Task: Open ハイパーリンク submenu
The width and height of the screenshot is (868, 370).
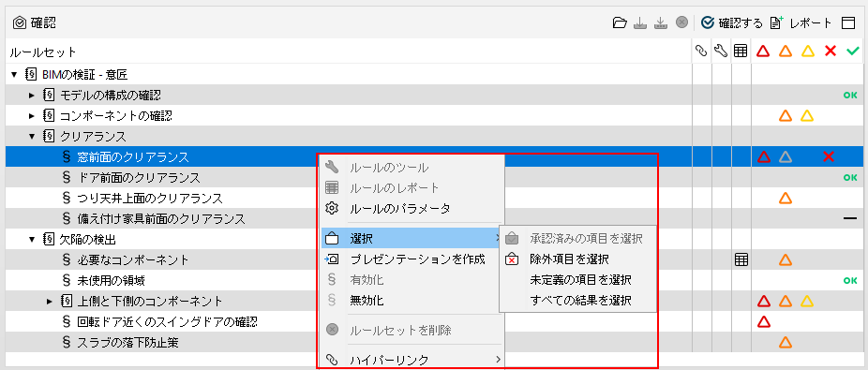Action: click(412, 360)
